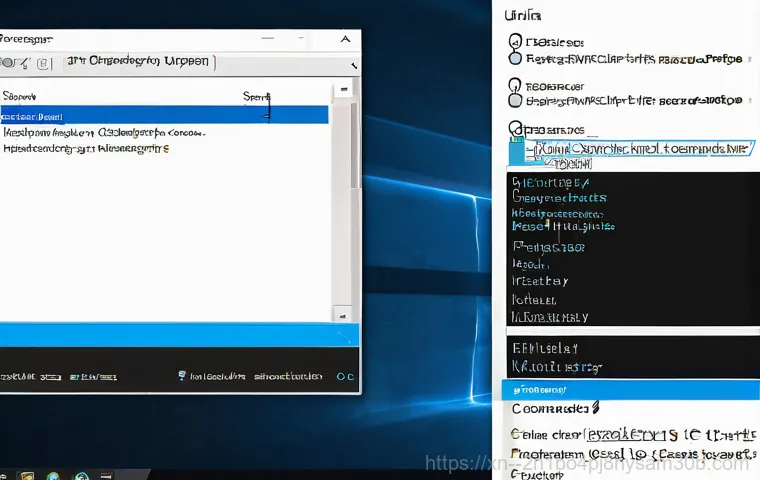Choose the blue highlighted entry in the lower dark menu
Image resolution: width=760 pixels, height=480 pixels.
click(630, 389)
